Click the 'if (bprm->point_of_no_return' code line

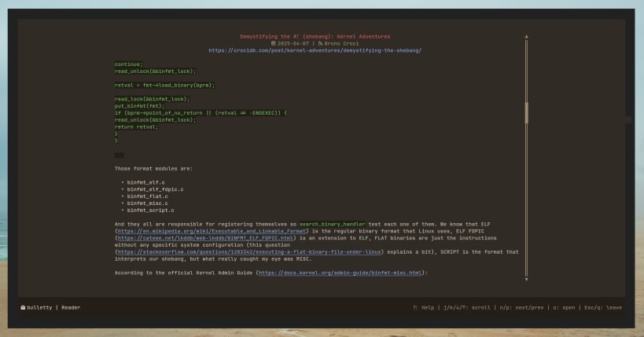(201, 113)
